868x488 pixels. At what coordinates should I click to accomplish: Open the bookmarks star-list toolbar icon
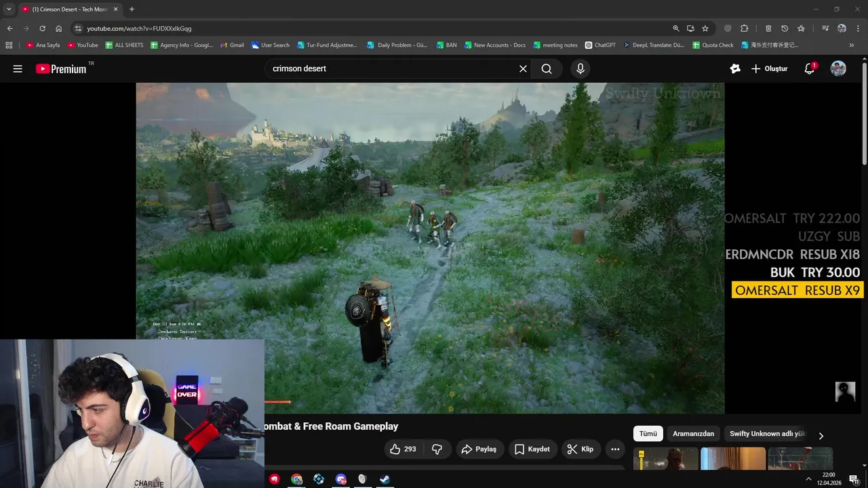(801, 28)
